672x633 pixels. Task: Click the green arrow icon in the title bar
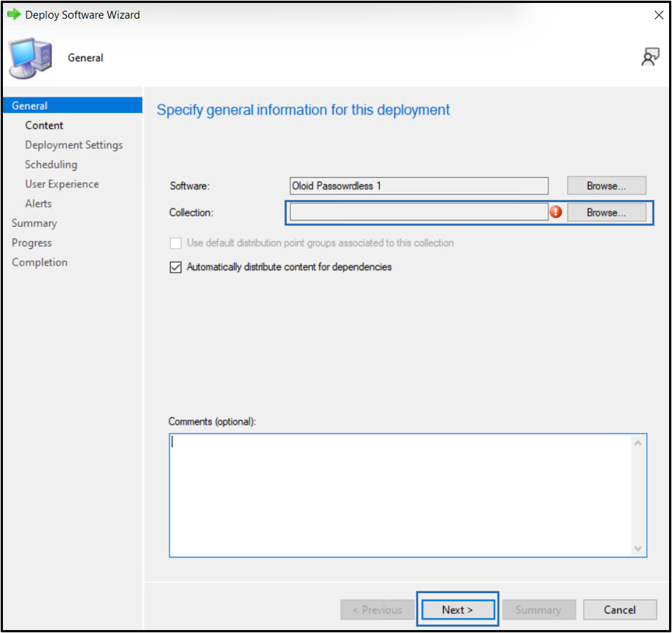click(x=14, y=15)
